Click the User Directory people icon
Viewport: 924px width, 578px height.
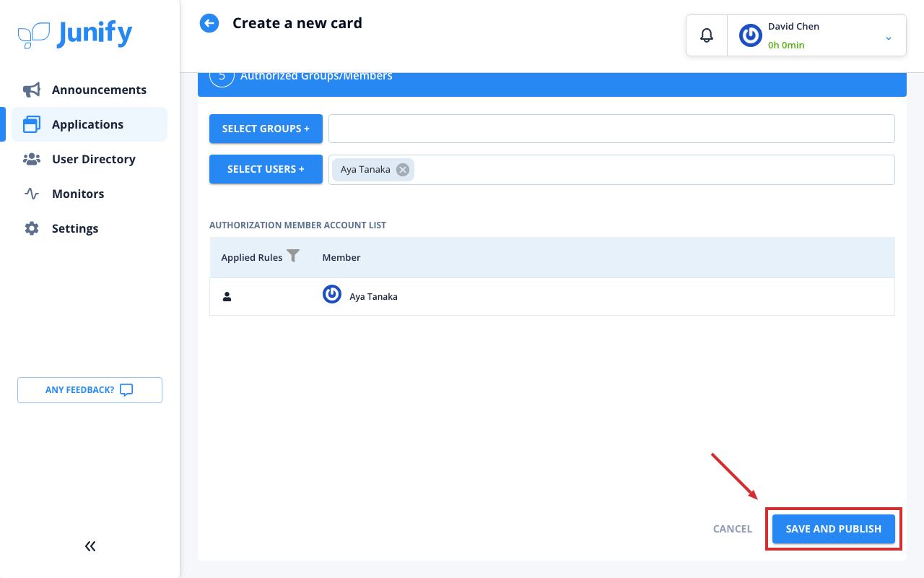(32, 159)
